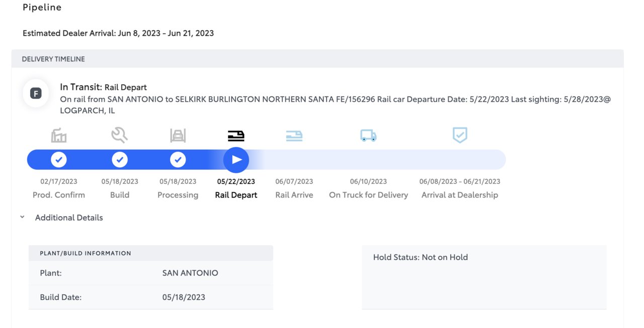Collapse the Additional Details chevron
The height and width of the screenshot is (328, 644).
[x=22, y=218]
